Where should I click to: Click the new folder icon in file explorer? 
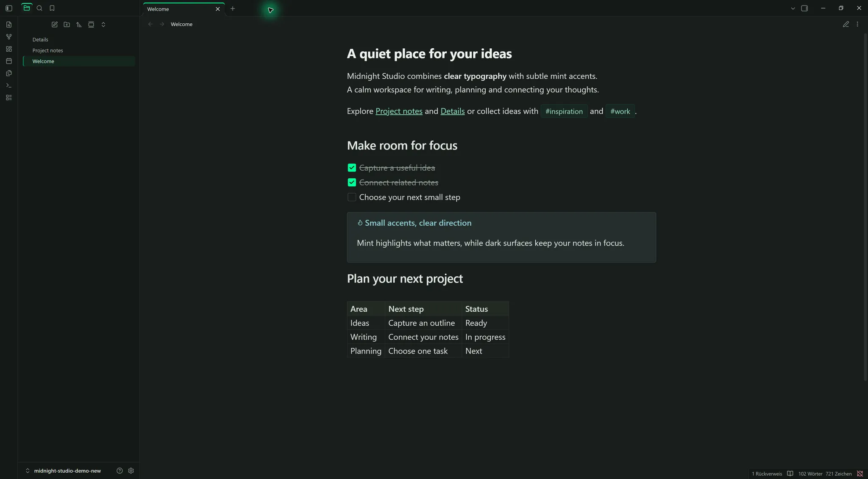(x=67, y=25)
